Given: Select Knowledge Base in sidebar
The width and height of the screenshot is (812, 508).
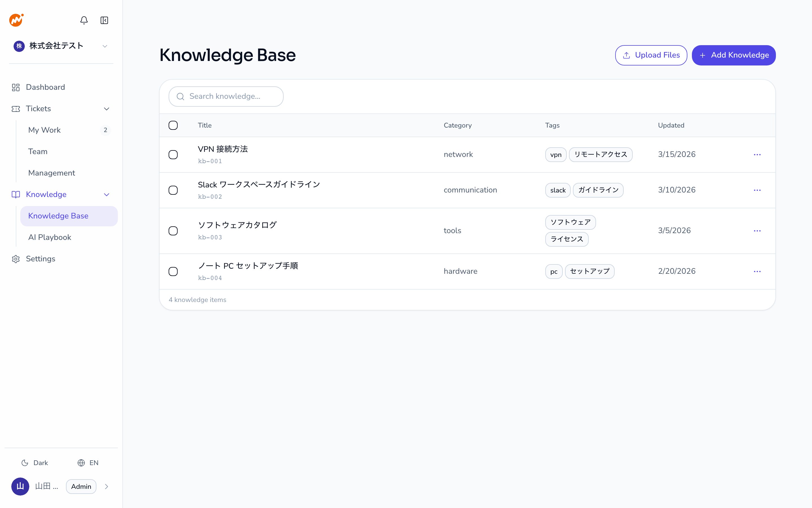Looking at the screenshot, I should 69,216.
